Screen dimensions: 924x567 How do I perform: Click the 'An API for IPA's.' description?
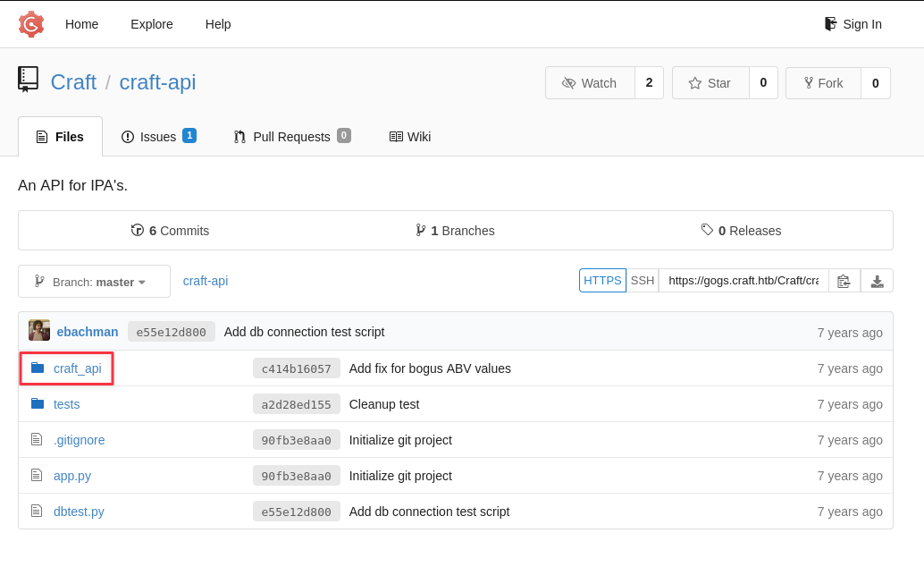point(73,185)
